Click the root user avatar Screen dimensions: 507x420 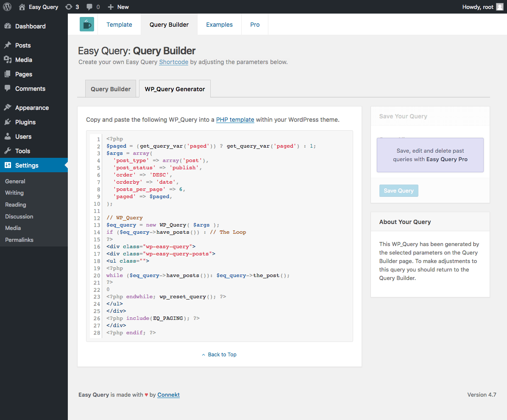coord(499,7)
